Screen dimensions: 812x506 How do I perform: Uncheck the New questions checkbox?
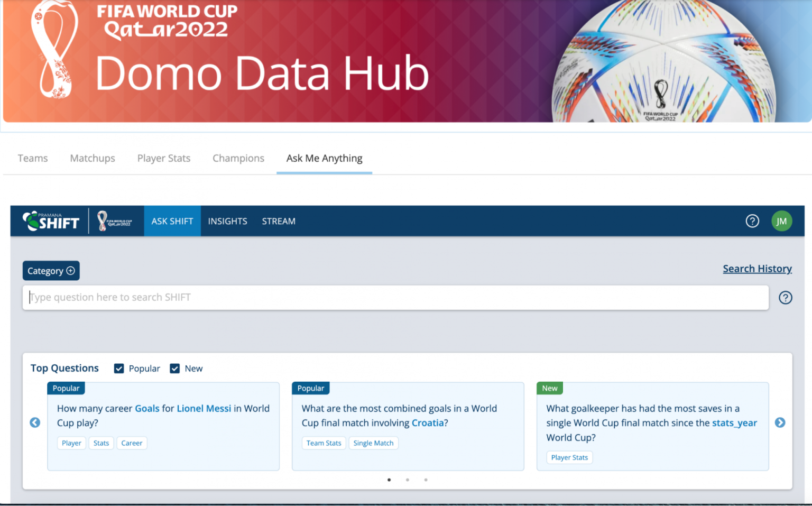[175, 368]
